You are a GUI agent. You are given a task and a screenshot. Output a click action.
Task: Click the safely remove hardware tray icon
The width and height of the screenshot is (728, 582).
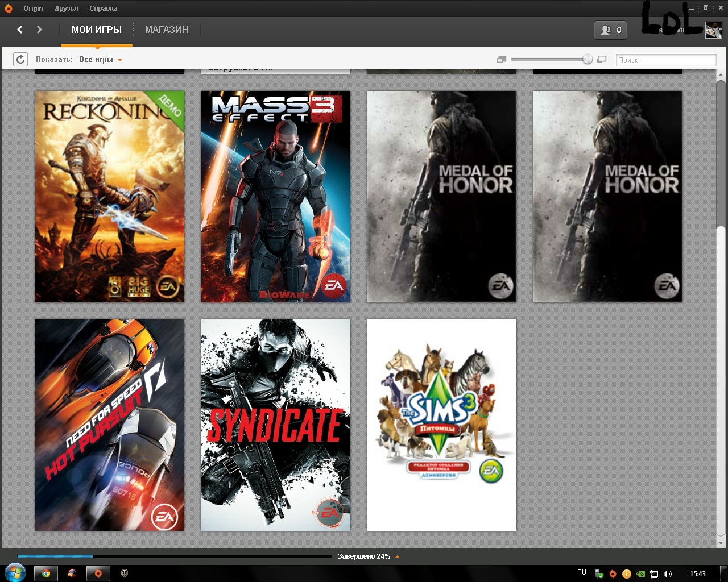click(x=599, y=574)
